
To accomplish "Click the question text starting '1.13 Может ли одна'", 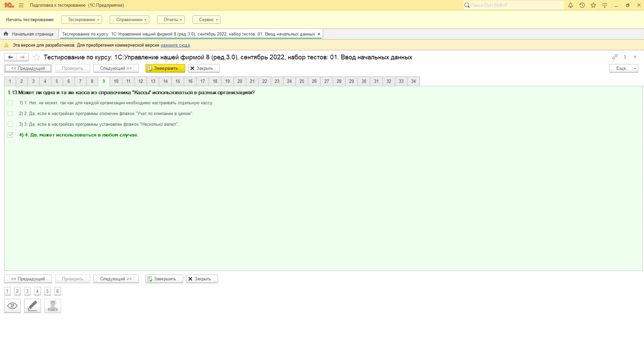I will point(131,93).
